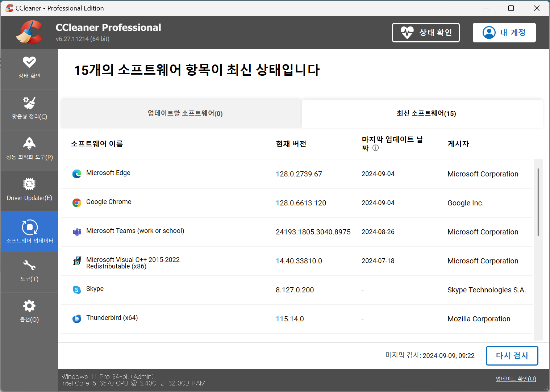Click the Microsoft Teams row icon
The height and width of the screenshot is (392, 550).
coord(77,232)
